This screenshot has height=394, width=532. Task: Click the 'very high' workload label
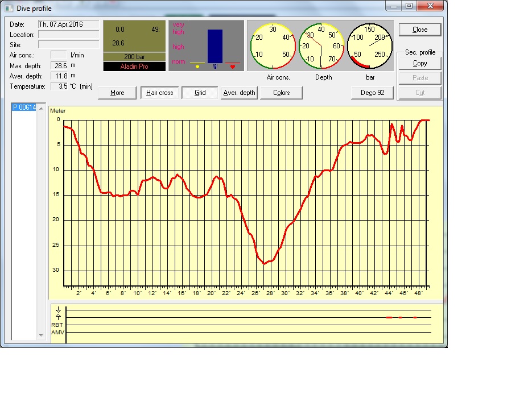pyautogui.click(x=179, y=28)
